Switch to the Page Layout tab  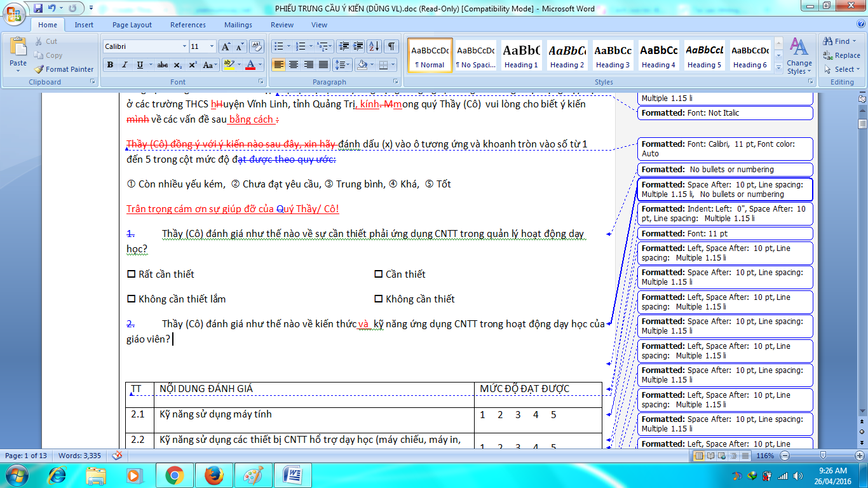click(132, 25)
